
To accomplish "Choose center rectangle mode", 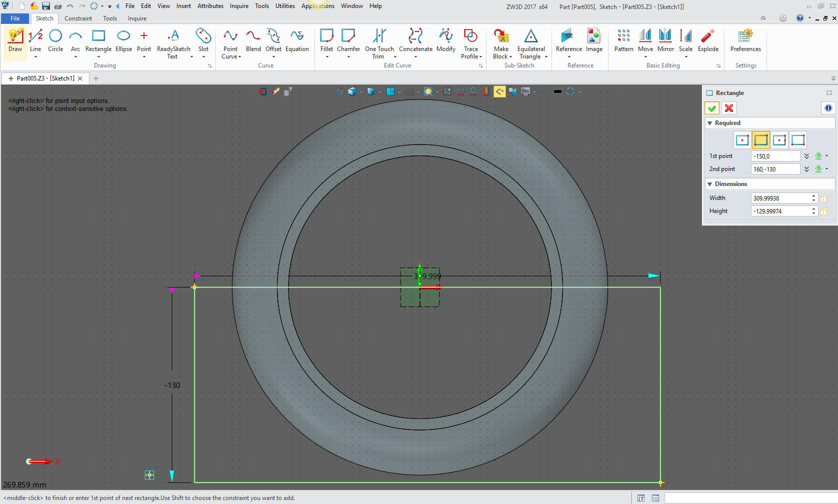I will (742, 140).
